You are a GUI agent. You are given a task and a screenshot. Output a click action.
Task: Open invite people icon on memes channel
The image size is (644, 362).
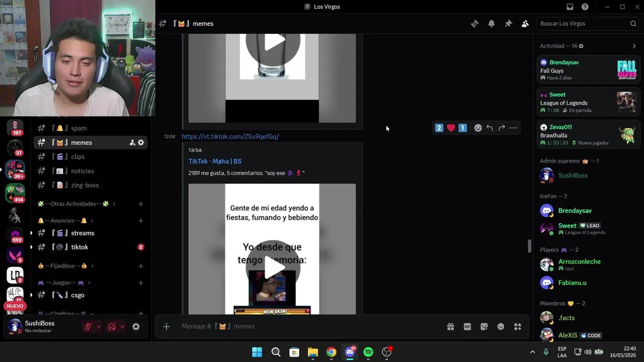click(x=132, y=143)
